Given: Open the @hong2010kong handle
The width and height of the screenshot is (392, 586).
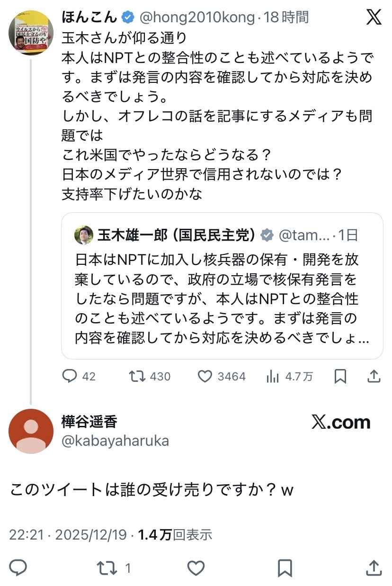Looking at the screenshot, I should 197,18.
